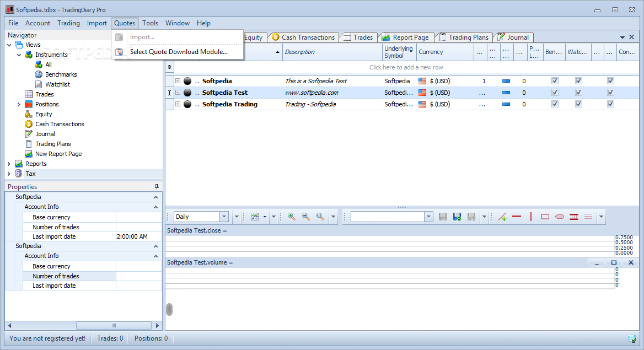This screenshot has height=350, width=644.
Task: Select the ellipse drawing tool
Action: pyautogui.click(x=560, y=217)
